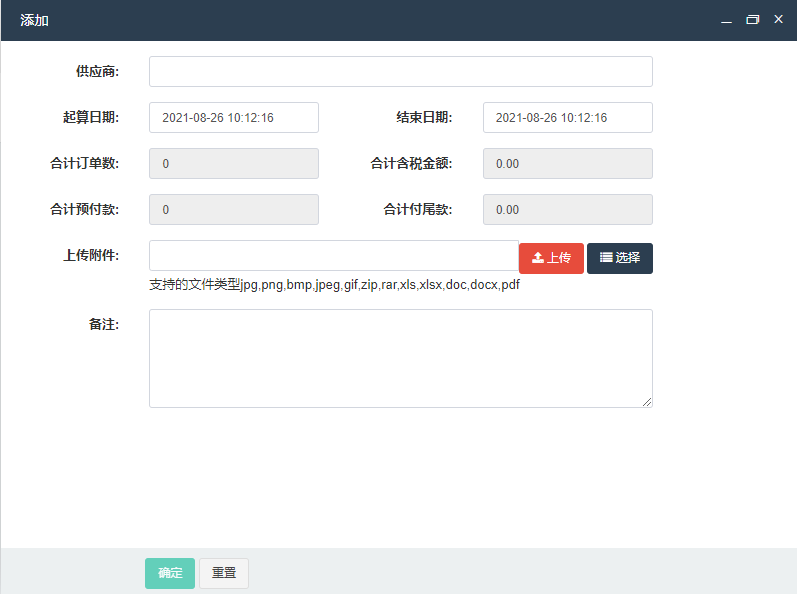The image size is (797, 594).
Task: Click the 选择 select file button
Action: click(x=620, y=258)
